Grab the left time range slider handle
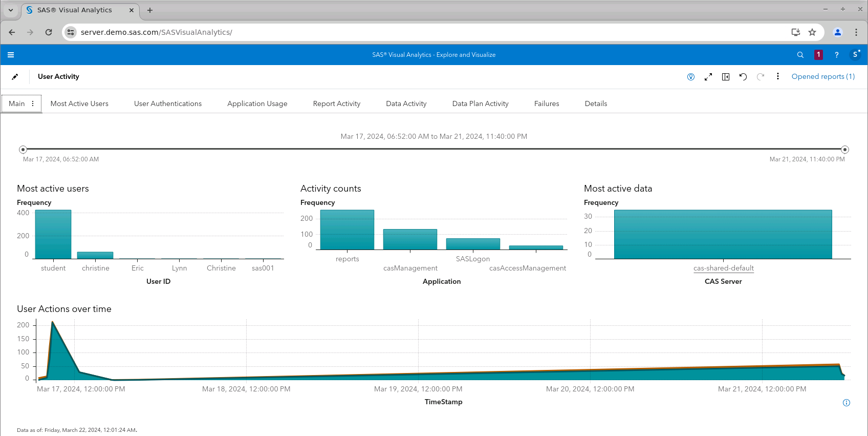The width and height of the screenshot is (868, 436). (23, 150)
